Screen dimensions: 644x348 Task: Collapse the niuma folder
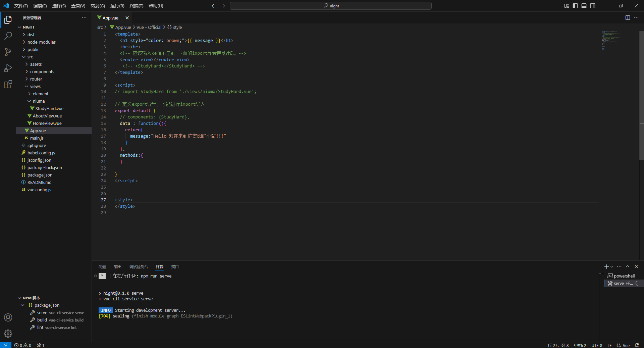tap(39, 101)
